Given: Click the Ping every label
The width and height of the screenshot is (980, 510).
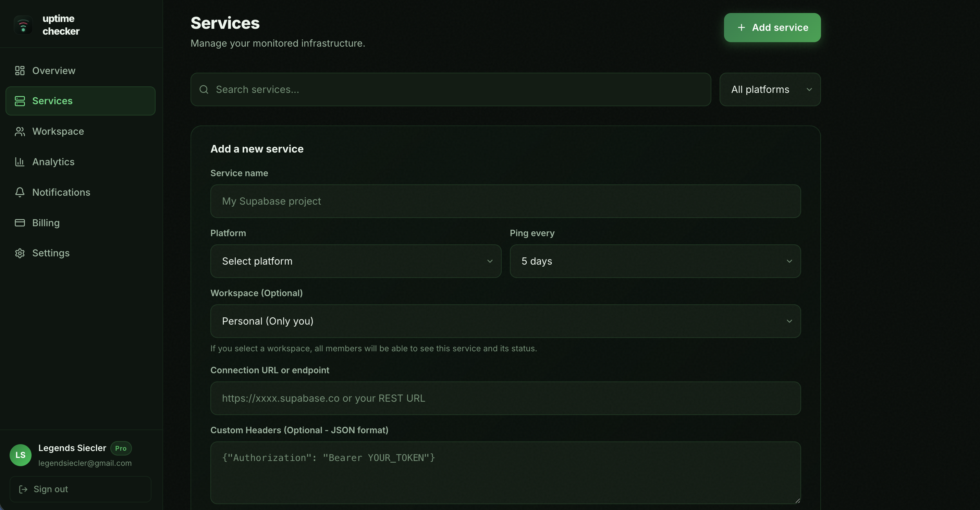Looking at the screenshot, I should pos(532,233).
